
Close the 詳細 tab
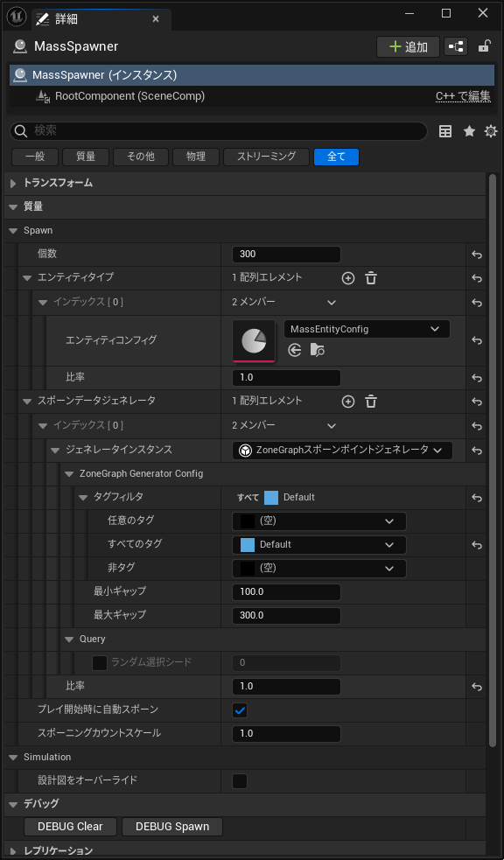point(156,19)
